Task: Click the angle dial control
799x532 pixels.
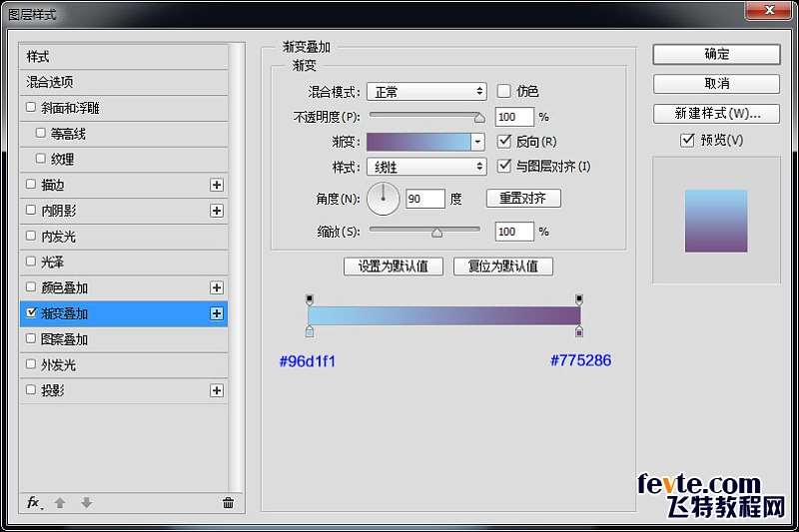Action: [x=383, y=199]
